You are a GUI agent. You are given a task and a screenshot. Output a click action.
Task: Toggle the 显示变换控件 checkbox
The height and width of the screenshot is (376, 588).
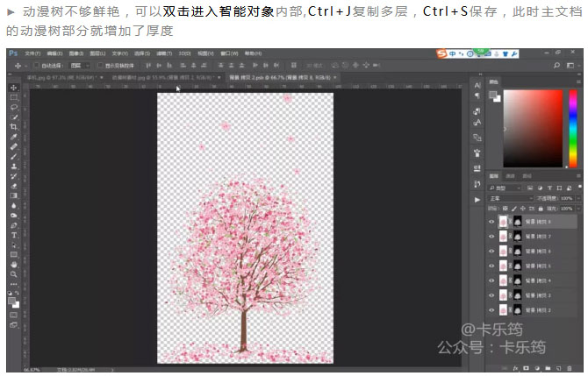tap(100, 66)
